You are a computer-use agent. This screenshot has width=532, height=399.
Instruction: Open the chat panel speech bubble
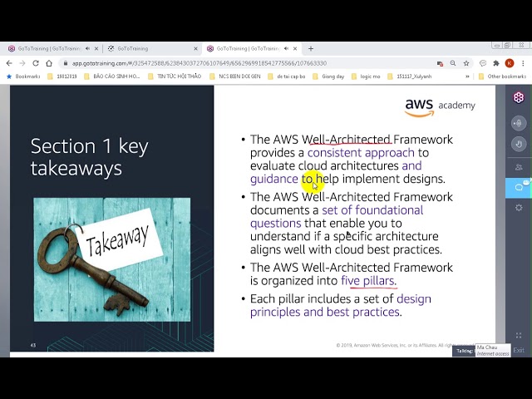click(519, 188)
